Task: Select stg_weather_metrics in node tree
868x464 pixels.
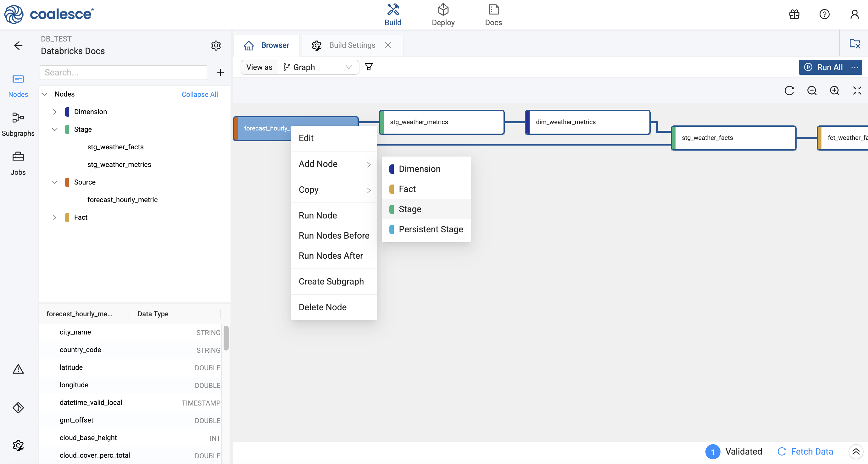Action: [x=119, y=165]
